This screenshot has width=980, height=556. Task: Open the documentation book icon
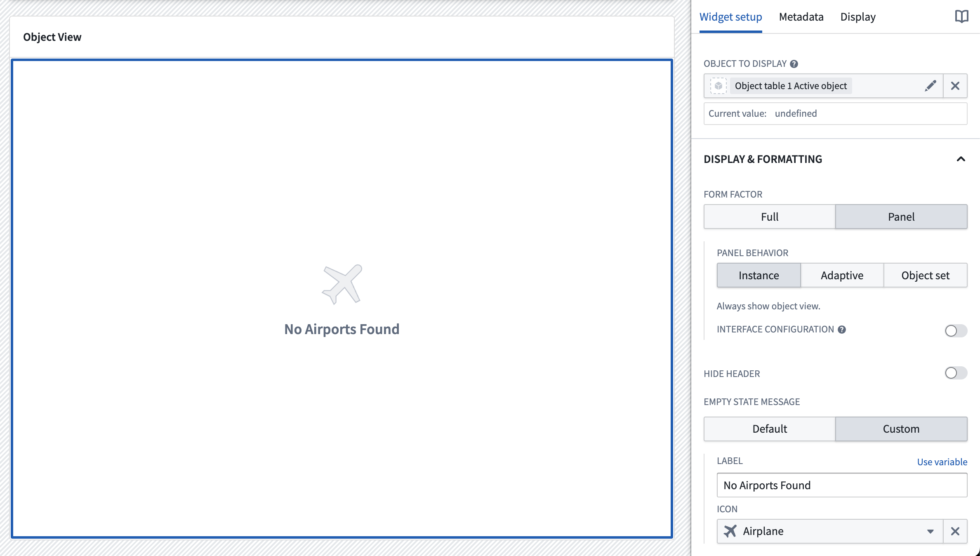pyautogui.click(x=961, y=16)
